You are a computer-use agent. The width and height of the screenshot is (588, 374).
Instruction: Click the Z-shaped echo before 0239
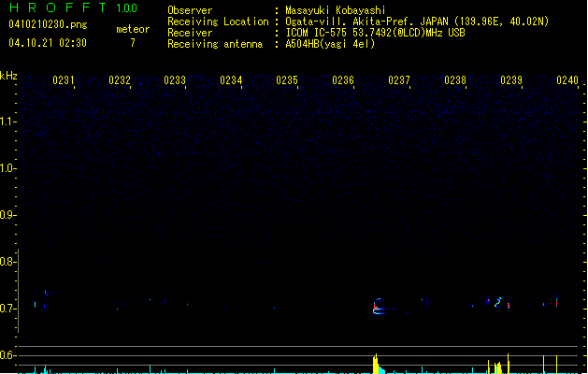pos(498,302)
